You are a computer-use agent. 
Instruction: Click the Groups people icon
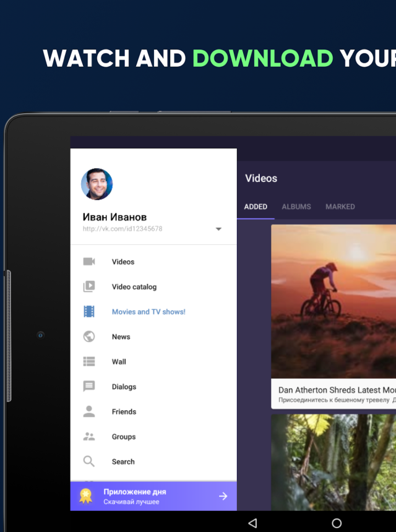(89, 437)
